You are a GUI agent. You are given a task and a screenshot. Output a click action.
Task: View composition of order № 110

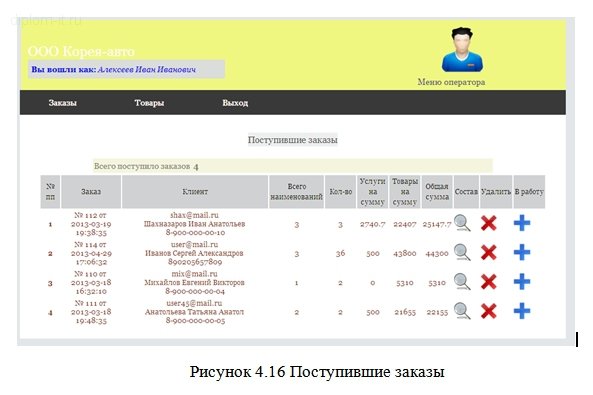pos(462,282)
